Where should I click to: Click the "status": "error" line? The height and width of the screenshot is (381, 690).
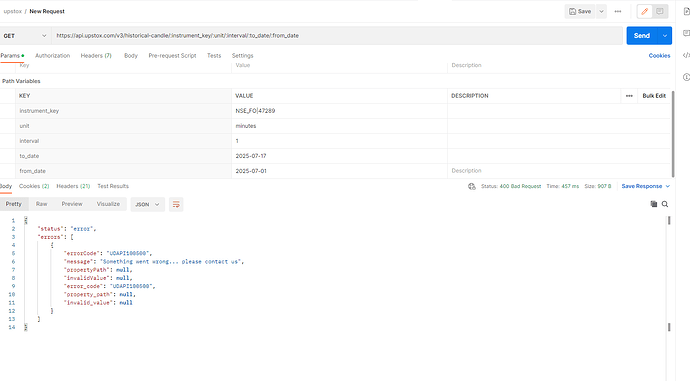(67, 229)
